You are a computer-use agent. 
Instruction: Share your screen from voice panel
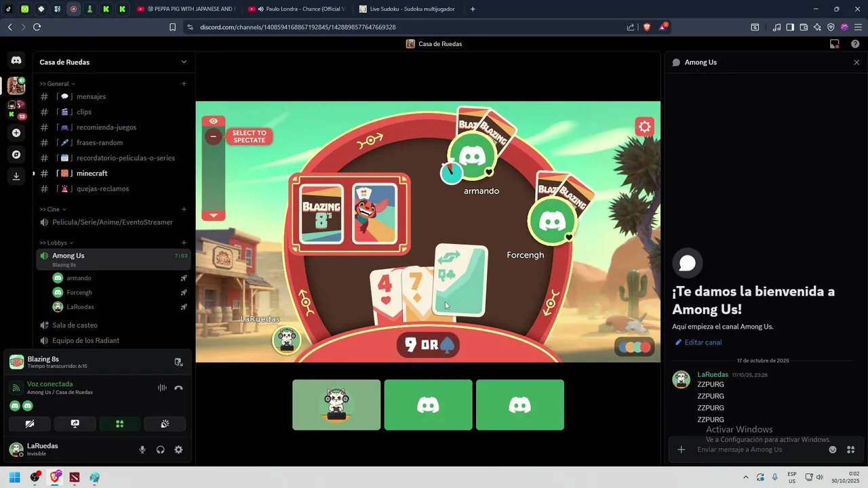75,424
